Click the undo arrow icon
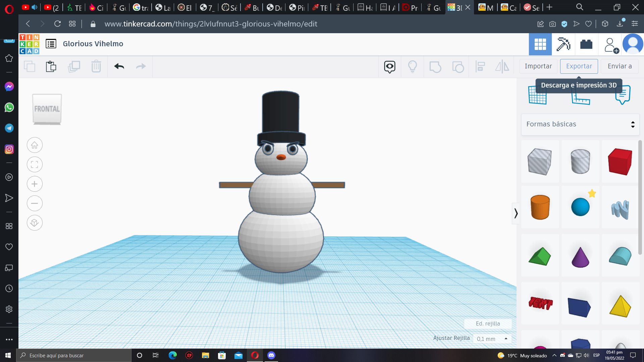Screen dimensions: 644x362 (119, 66)
